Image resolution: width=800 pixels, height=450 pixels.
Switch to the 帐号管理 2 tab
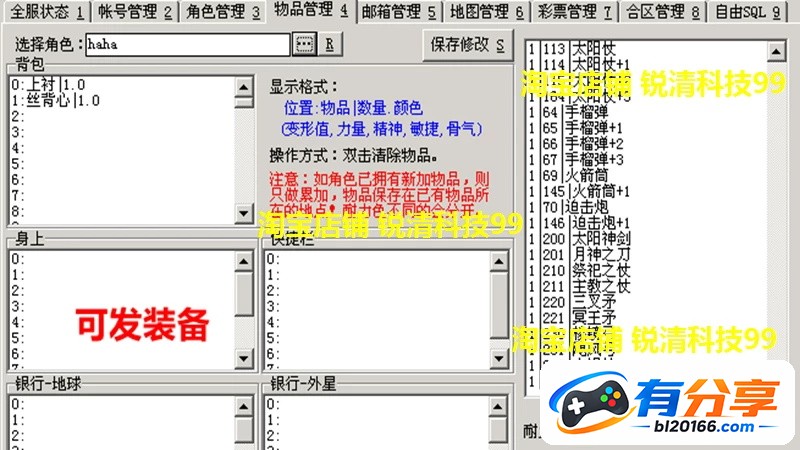point(135,11)
